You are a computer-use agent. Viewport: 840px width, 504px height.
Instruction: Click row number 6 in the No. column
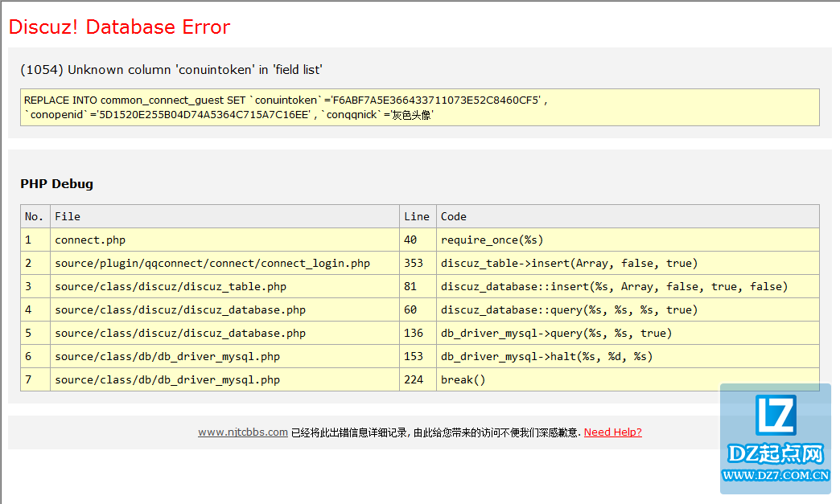[35, 356]
